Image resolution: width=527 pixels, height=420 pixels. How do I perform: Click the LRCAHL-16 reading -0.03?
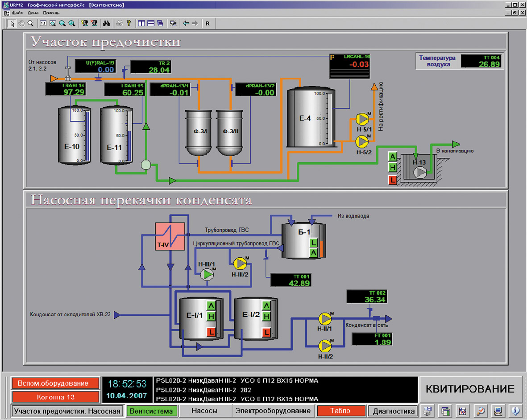click(x=359, y=64)
